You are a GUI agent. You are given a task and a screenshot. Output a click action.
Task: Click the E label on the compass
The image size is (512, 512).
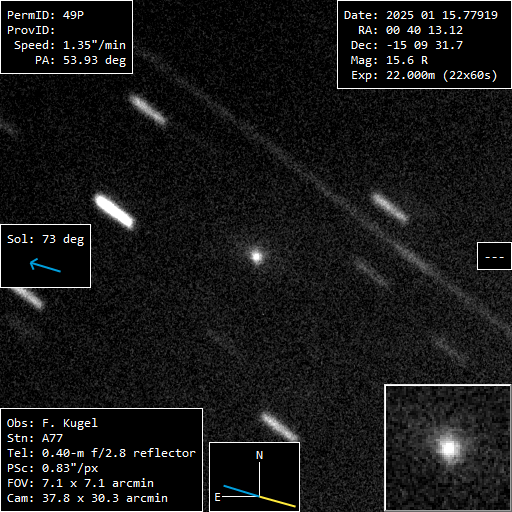click(x=217, y=497)
